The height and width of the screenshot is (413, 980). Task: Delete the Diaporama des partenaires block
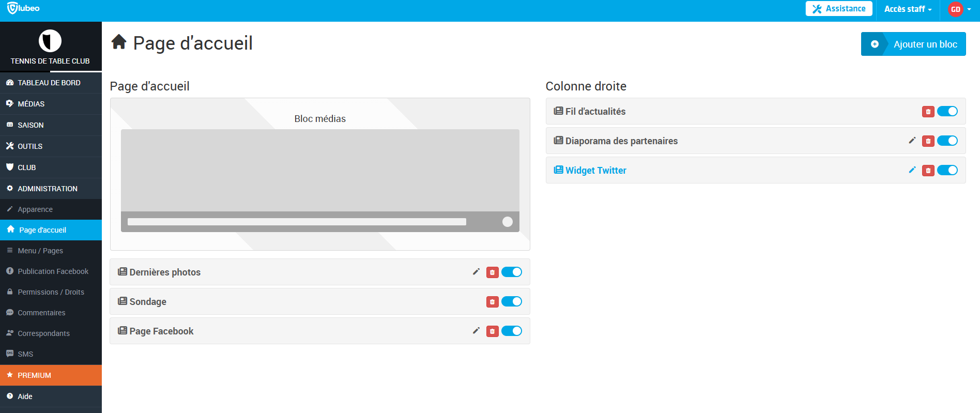[x=928, y=141]
